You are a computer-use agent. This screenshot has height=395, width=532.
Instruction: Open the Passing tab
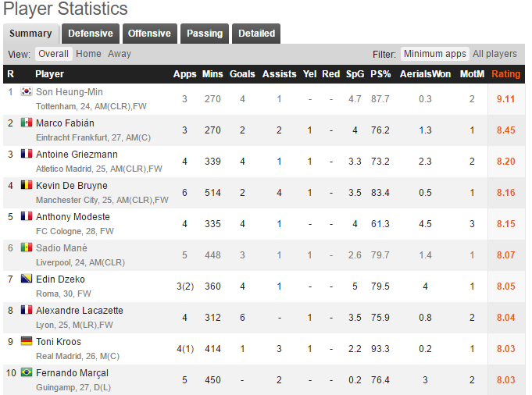point(205,34)
